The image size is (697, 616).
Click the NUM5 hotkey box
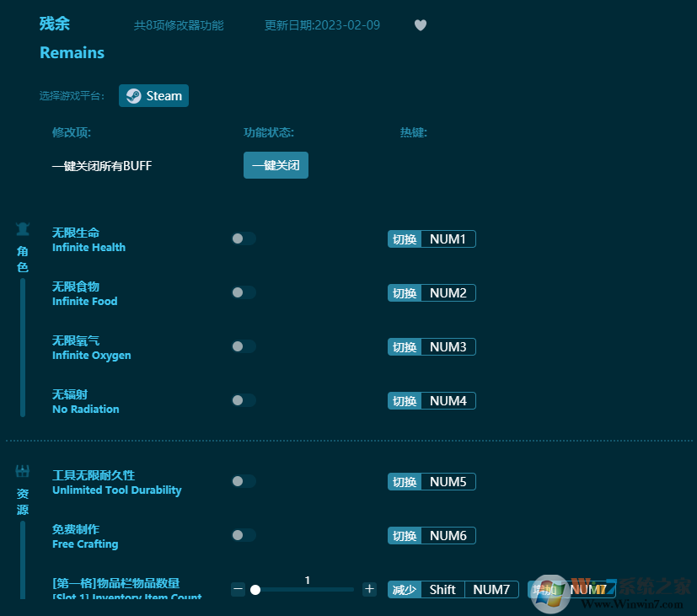click(448, 482)
